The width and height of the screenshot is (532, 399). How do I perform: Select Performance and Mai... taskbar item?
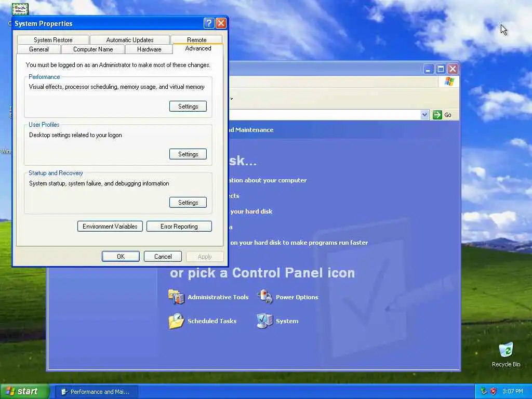[x=97, y=392]
